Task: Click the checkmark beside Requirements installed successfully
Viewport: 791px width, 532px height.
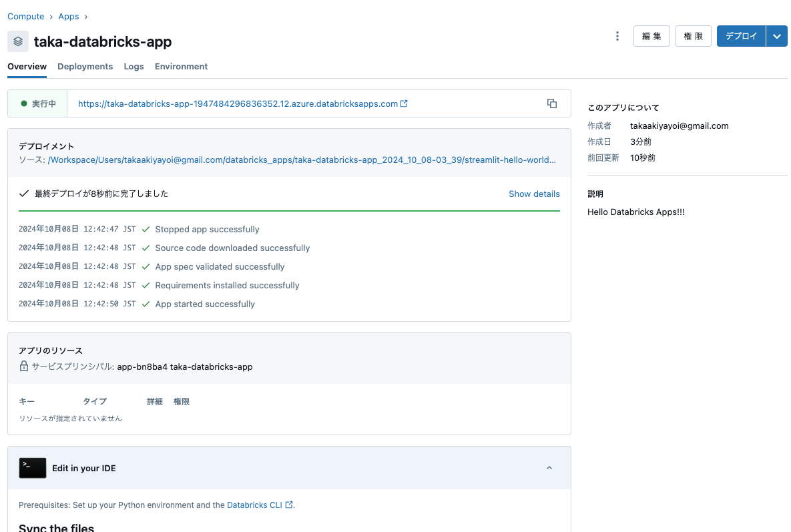Action: coord(146,286)
